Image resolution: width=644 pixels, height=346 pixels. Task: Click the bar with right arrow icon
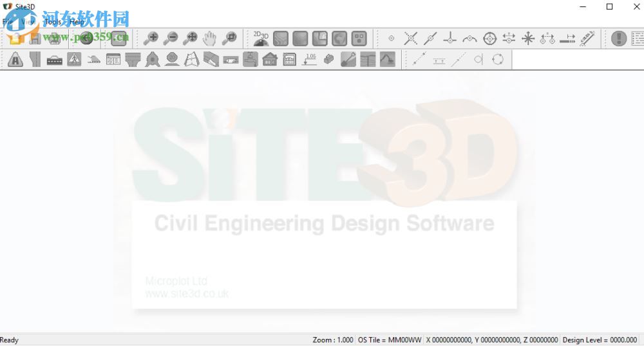click(x=567, y=39)
